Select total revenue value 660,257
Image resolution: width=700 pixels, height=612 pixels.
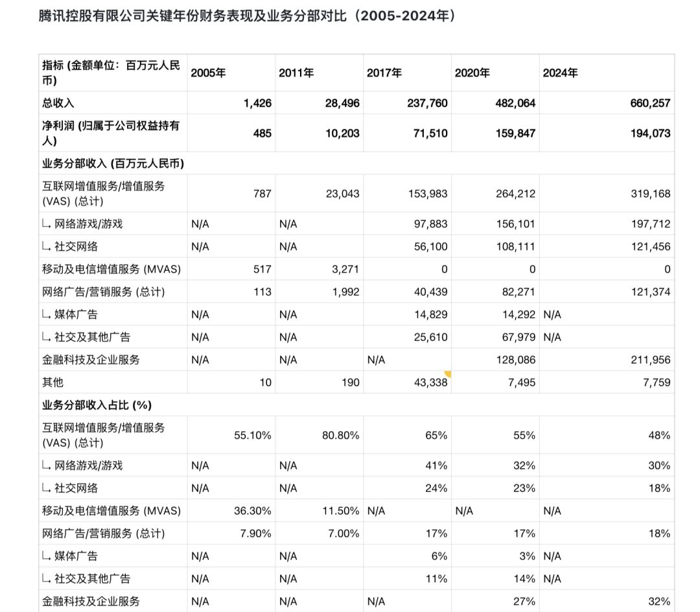[x=650, y=103]
